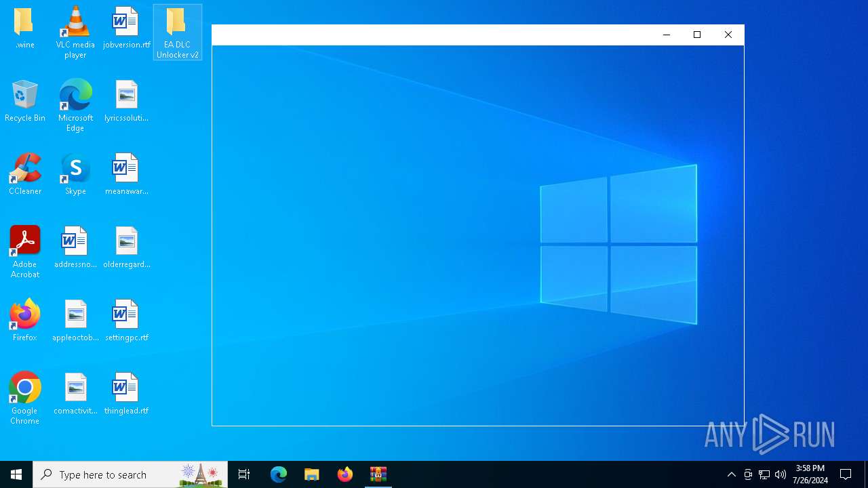
Task: Select Skype desktop shortcut
Action: pos(75,175)
